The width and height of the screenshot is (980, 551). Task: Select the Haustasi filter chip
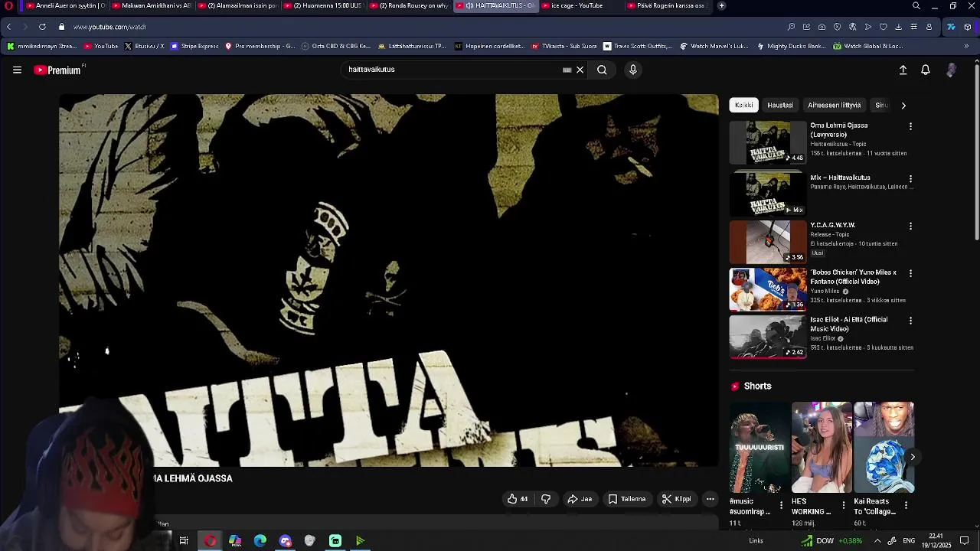click(780, 105)
